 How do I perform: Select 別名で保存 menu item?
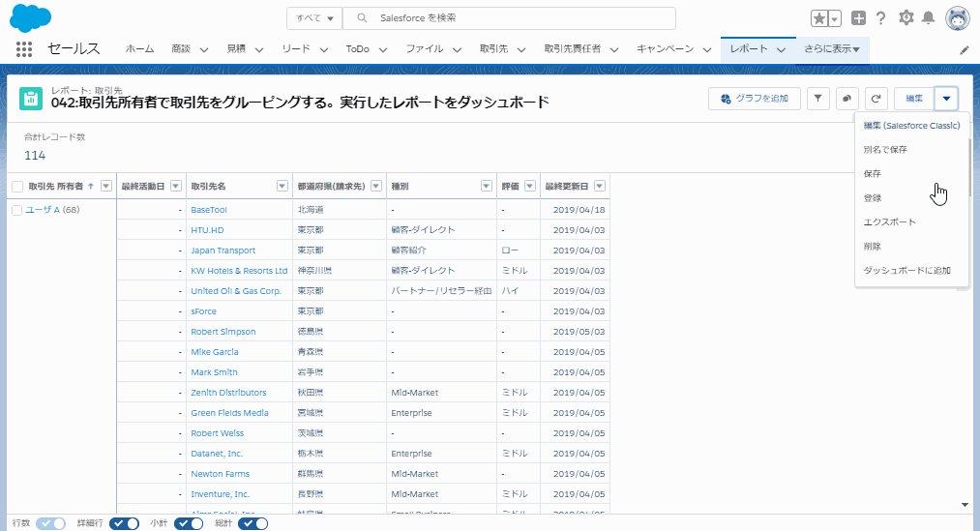tap(911, 149)
